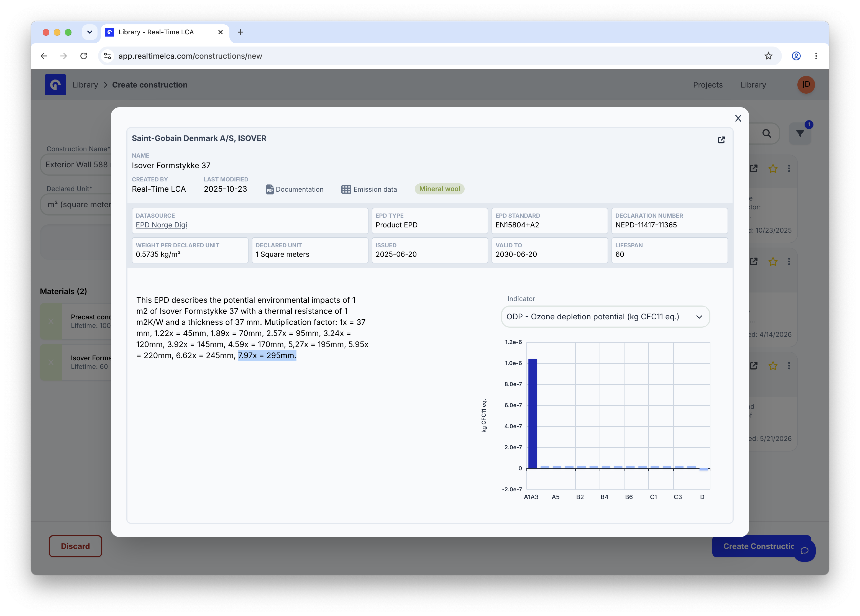This screenshot has height=616, width=860.
Task: Click the Saint-Gobain Denmark A/S, ISOVER heading
Action: point(199,138)
